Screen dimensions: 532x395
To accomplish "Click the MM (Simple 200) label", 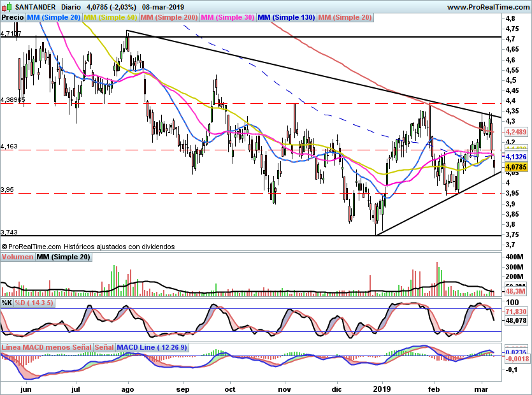I will [169, 17].
